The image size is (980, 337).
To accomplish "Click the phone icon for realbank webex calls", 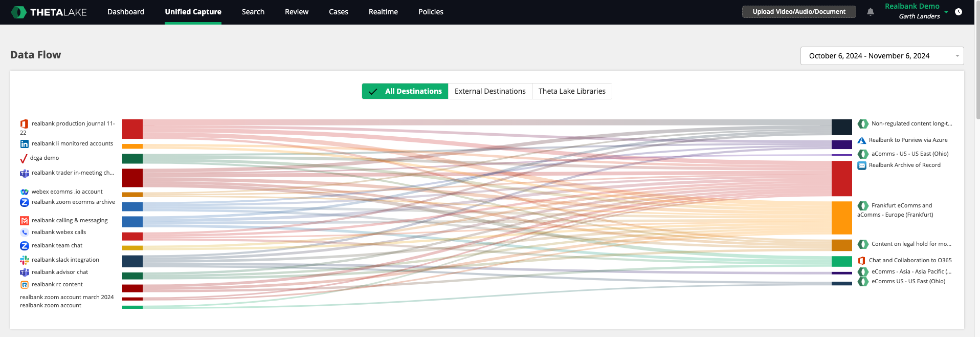I will 24,233.
